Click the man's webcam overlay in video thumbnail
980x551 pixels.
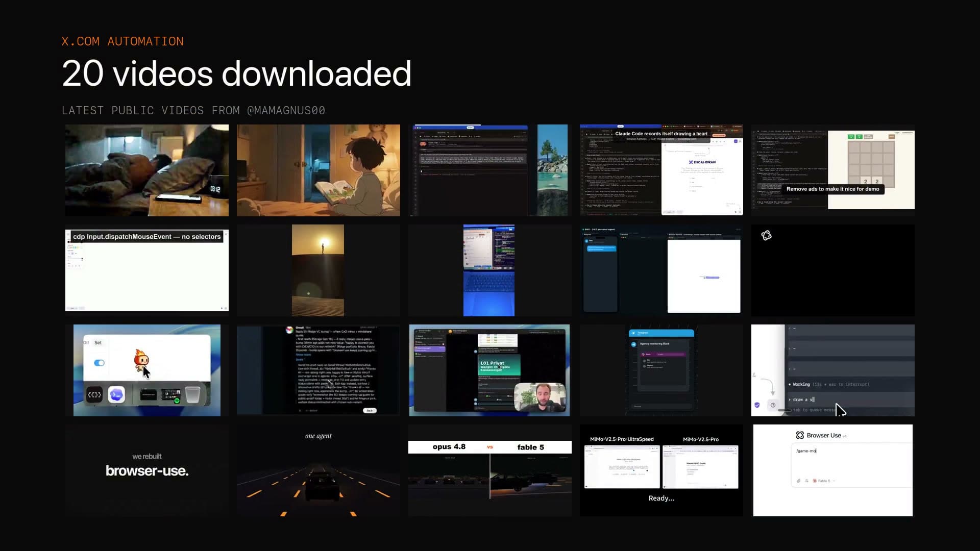[x=540, y=397]
